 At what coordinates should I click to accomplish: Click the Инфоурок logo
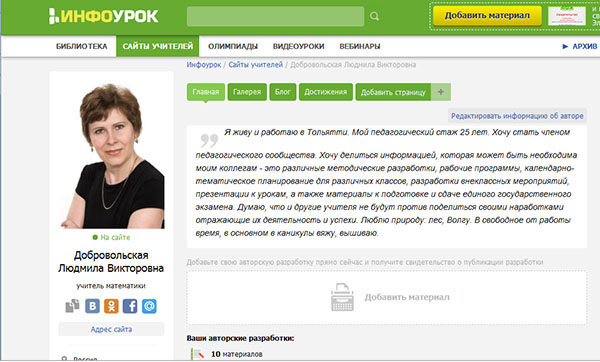pos(103,16)
